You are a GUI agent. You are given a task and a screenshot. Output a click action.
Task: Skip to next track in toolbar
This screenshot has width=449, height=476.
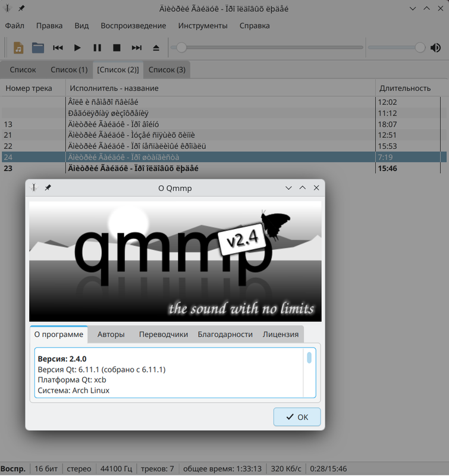point(137,48)
